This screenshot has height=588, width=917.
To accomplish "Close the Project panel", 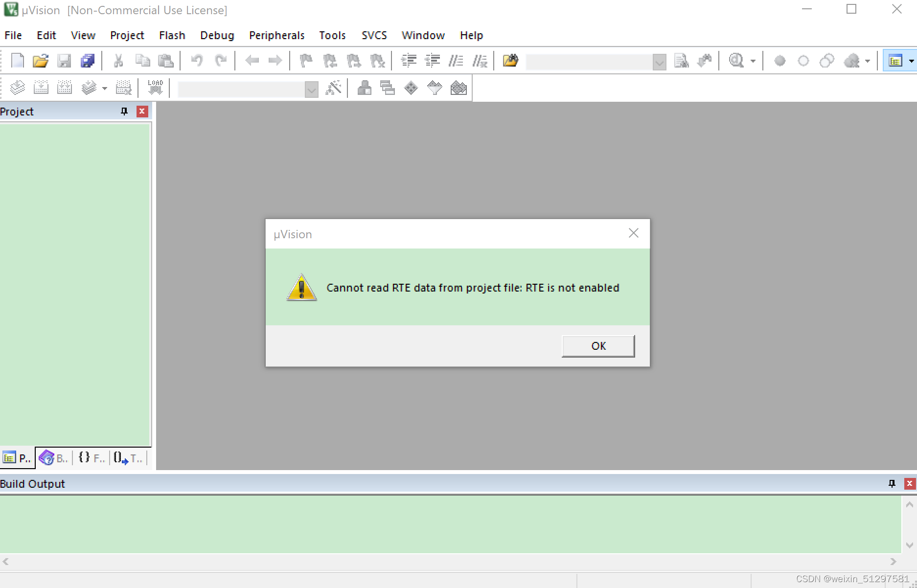I will click(142, 112).
